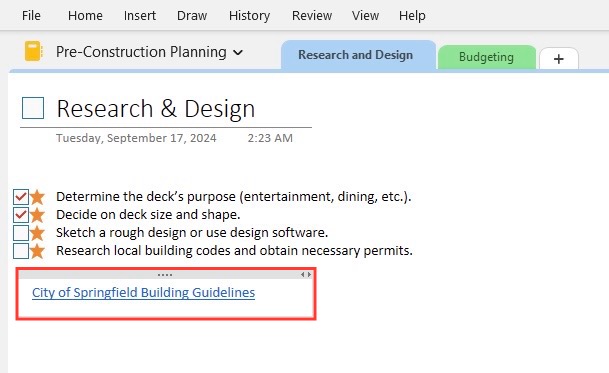The height and width of the screenshot is (373, 609).
Task: Click the Research local building codes text line
Action: coord(234,251)
